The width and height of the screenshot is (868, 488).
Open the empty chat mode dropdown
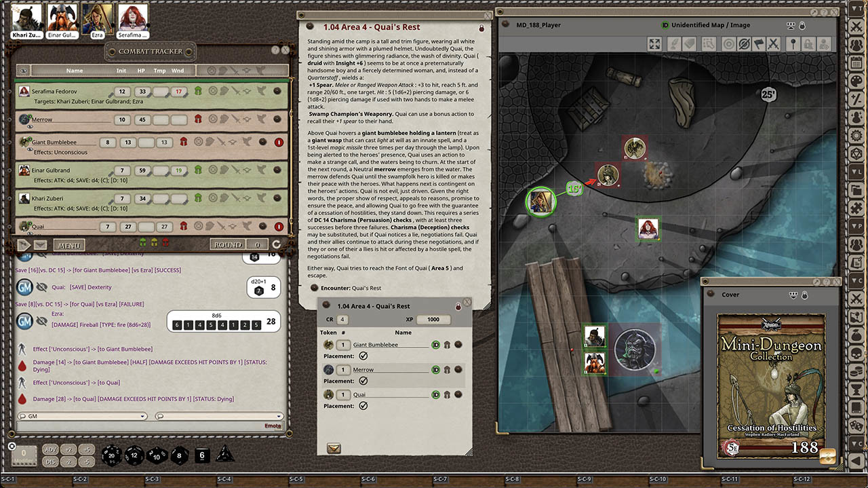218,416
